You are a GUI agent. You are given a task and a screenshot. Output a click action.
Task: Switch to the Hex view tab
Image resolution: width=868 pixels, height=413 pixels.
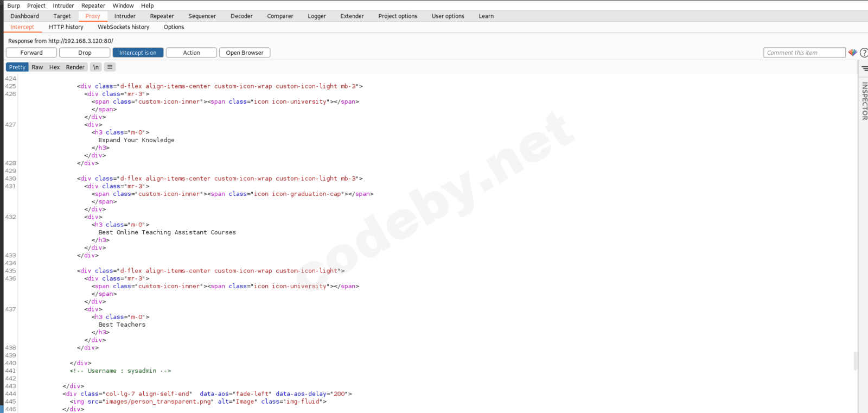55,67
